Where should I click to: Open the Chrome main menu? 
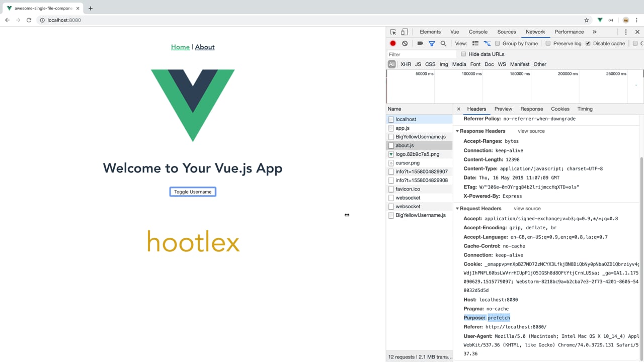[636, 20]
